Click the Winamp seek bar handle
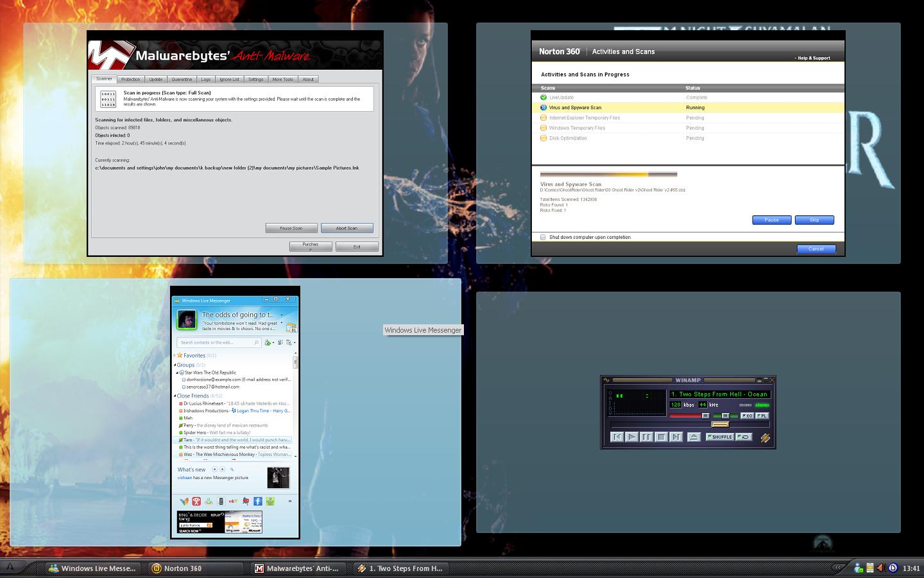This screenshot has height=578, width=924. tap(720, 425)
